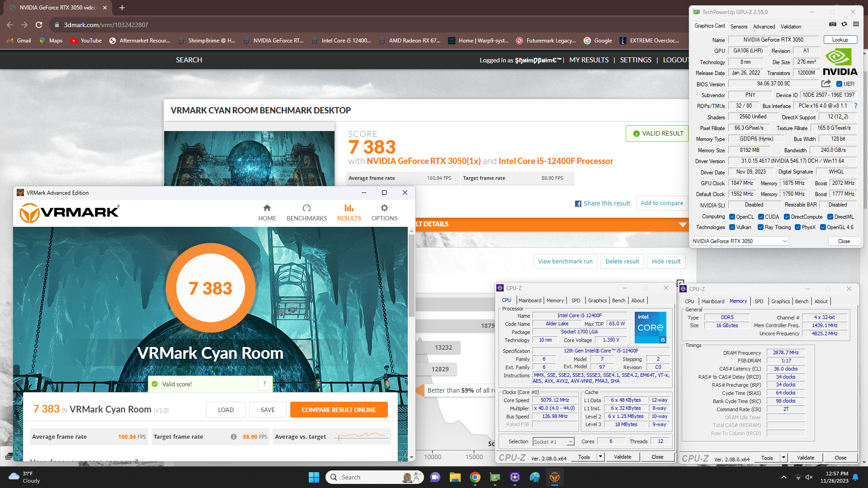Toggle the OpenGL 4.6 checkbox
The image size is (868, 488).
tap(823, 227)
